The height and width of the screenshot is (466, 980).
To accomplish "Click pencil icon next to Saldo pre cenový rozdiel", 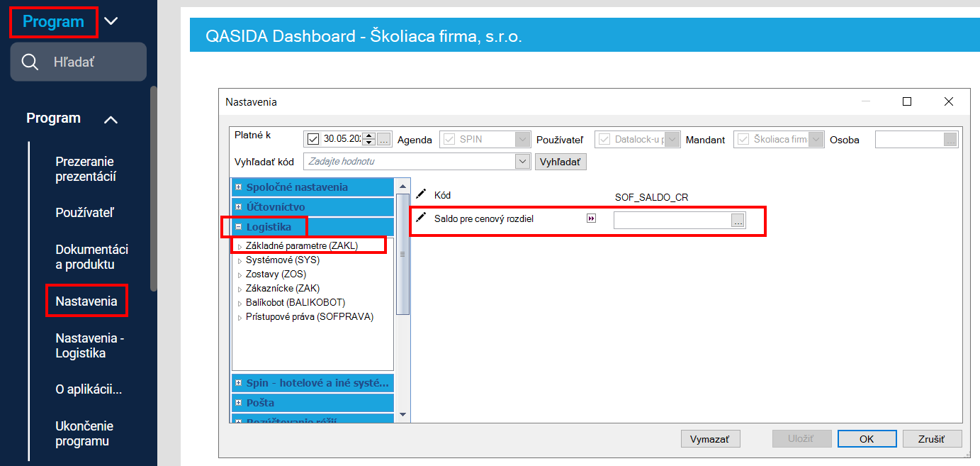I will tap(421, 218).
